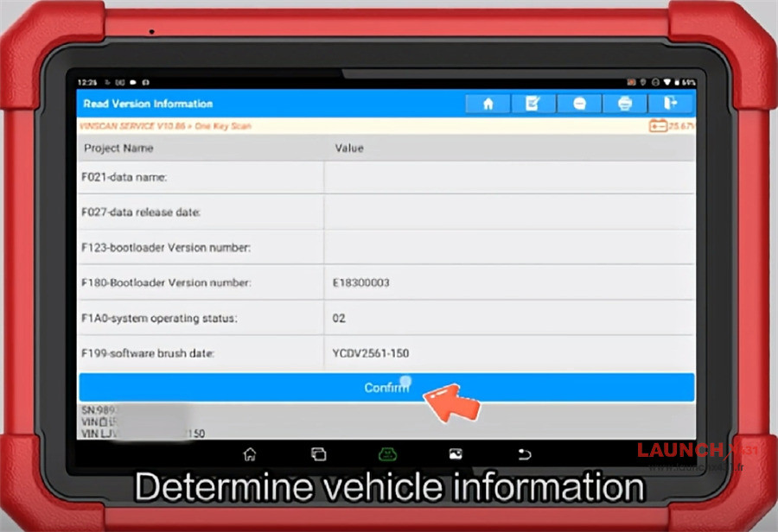The height and width of the screenshot is (532, 778).
Task: Tap the Home icon in blue toolbar
Action: [488, 104]
